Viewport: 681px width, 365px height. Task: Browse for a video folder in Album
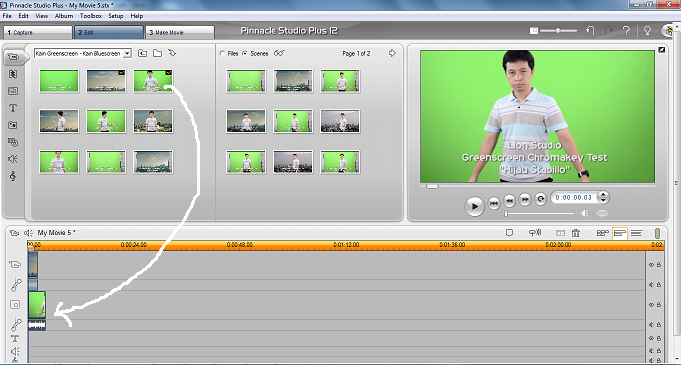157,53
